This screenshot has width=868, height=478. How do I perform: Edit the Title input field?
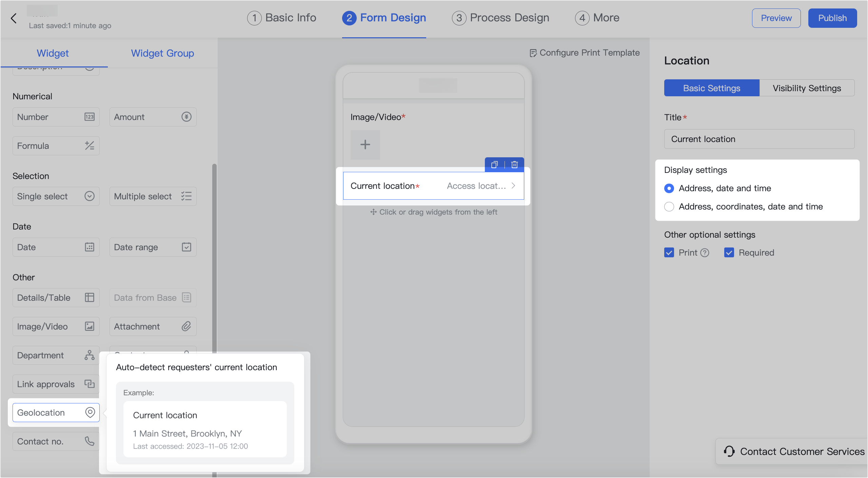coord(759,139)
